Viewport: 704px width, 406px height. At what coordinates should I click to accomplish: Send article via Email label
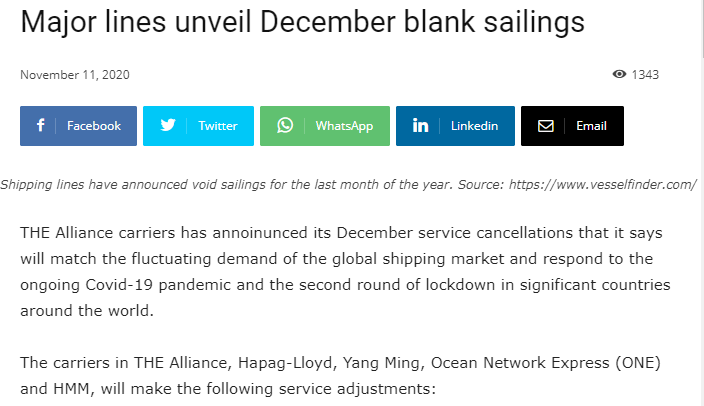[x=591, y=126]
